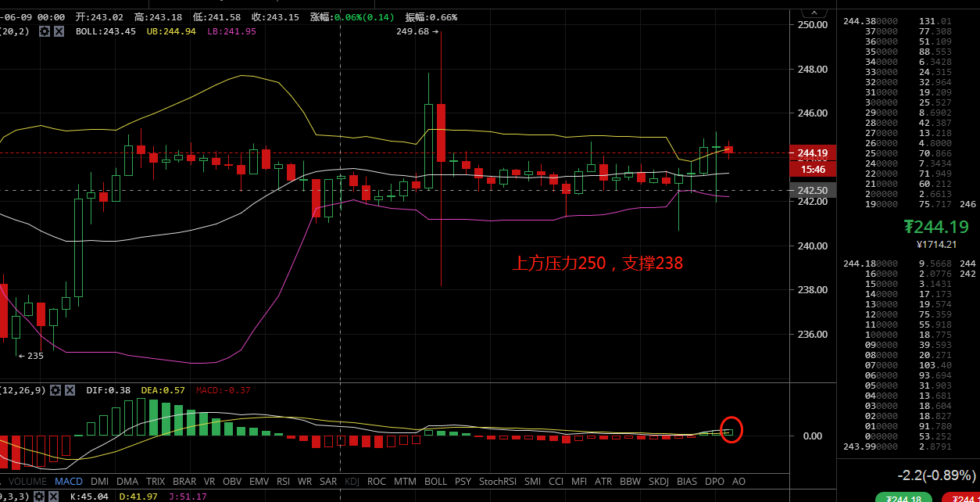Switch to the DMI indicator tab
Viewport: 980px width, 502px height.
[x=99, y=482]
